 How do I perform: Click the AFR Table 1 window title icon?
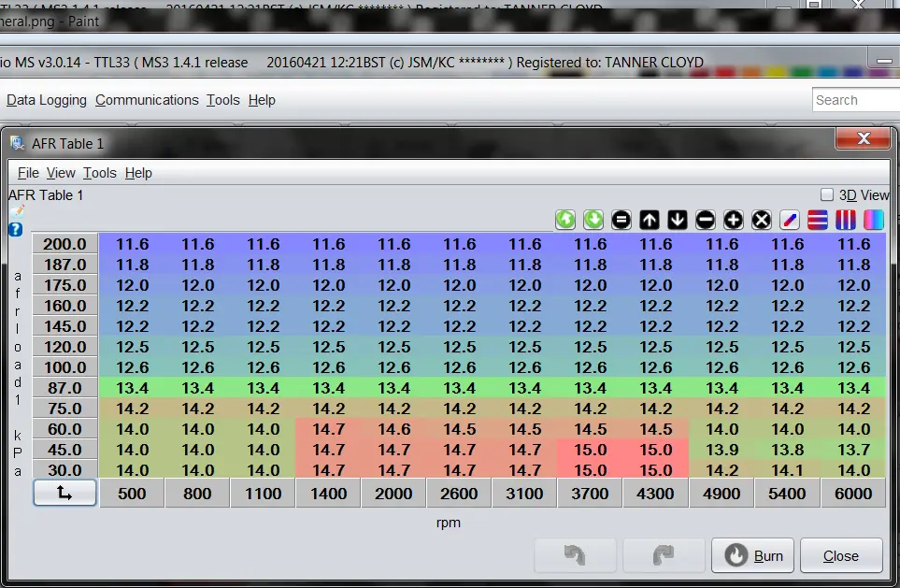point(17,144)
